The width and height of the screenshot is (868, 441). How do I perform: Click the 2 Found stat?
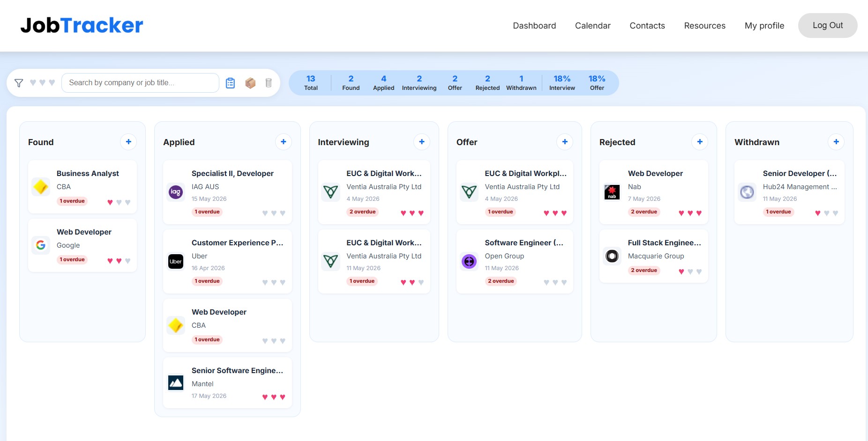pyautogui.click(x=351, y=83)
